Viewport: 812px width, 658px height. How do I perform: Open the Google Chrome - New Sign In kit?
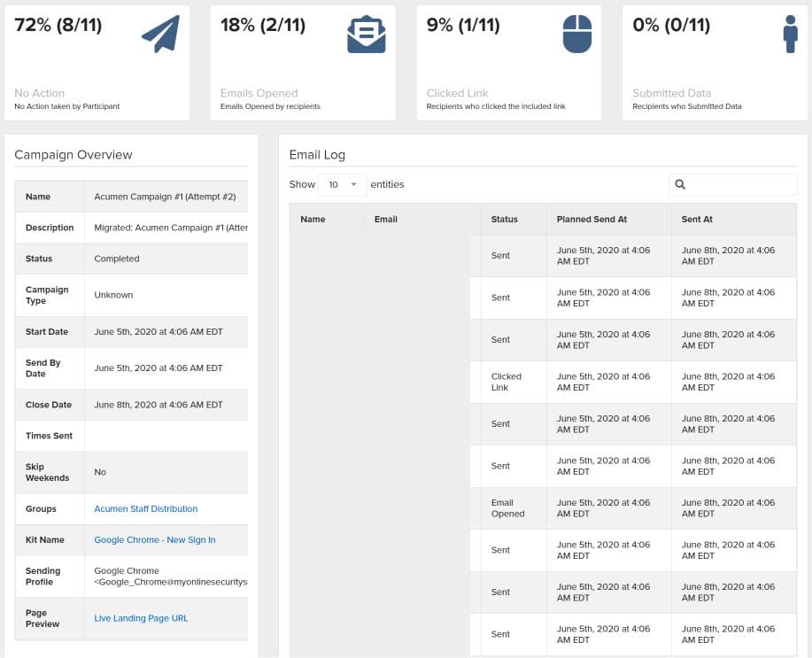coord(155,540)
